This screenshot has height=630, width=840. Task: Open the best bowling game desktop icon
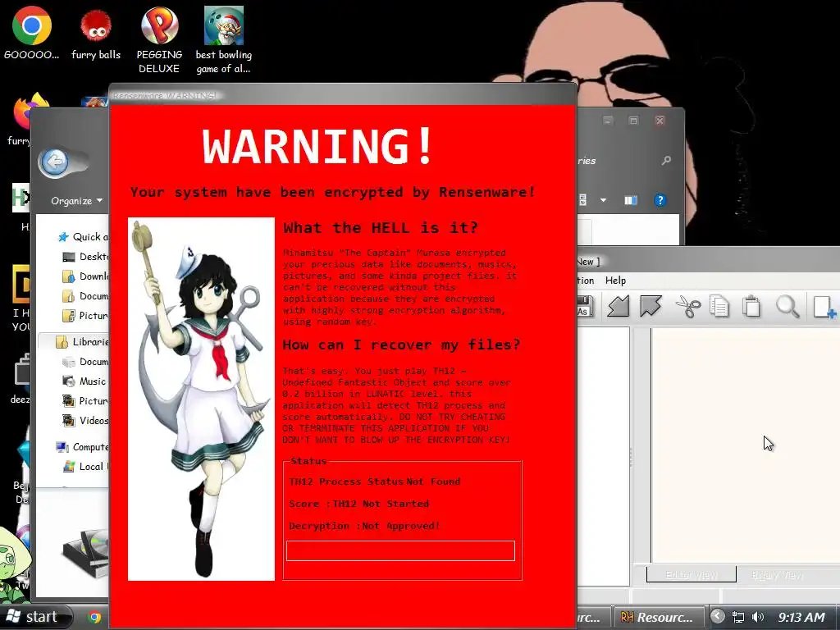(x=223, y=39)
